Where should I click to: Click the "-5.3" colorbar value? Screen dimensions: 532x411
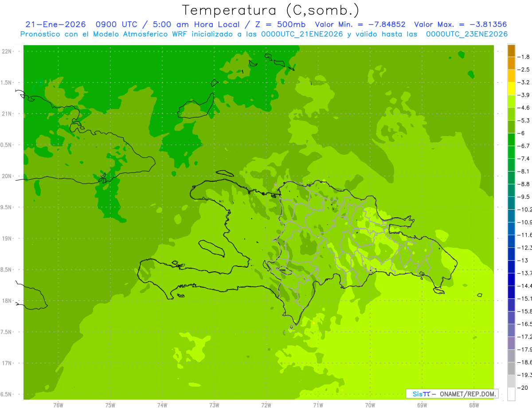[x=524, y=121]
